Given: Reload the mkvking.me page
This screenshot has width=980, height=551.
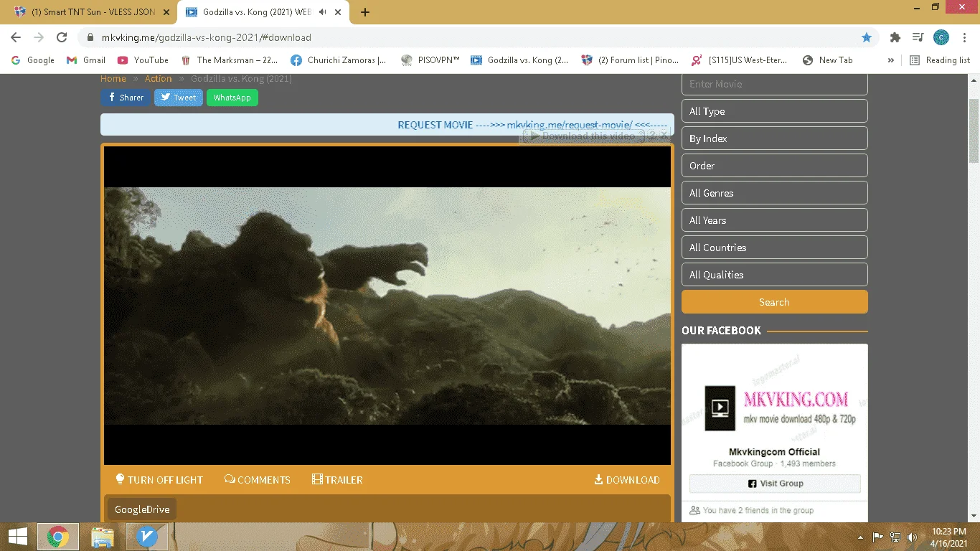Looking at the screenshot, I should click(x=62, y=37).
